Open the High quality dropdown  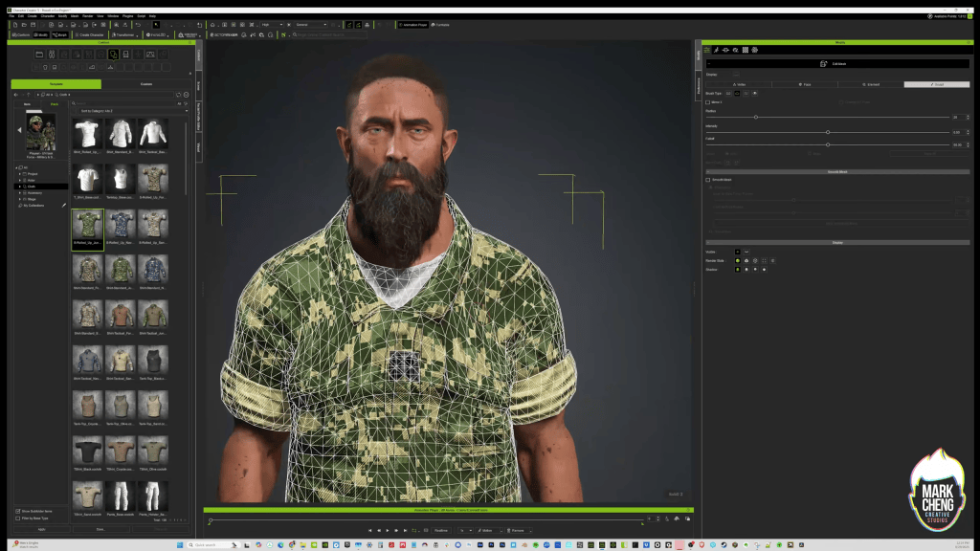click(272, 25)
